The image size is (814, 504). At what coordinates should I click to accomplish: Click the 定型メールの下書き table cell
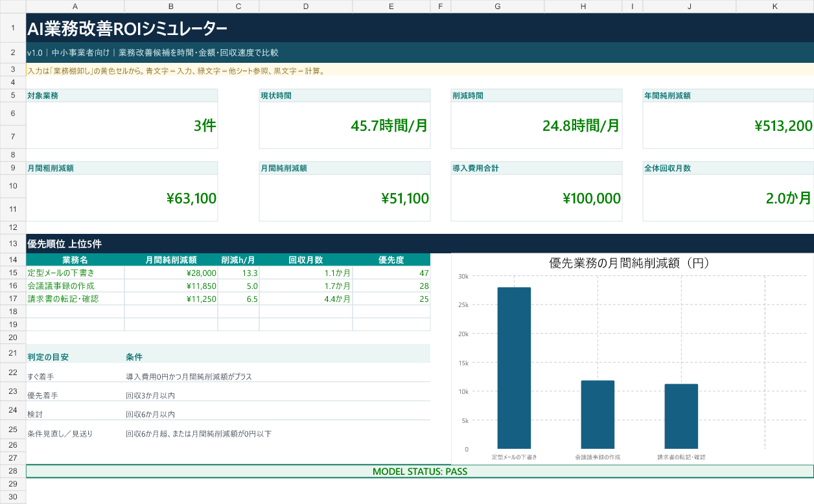[x=75, y=273]
